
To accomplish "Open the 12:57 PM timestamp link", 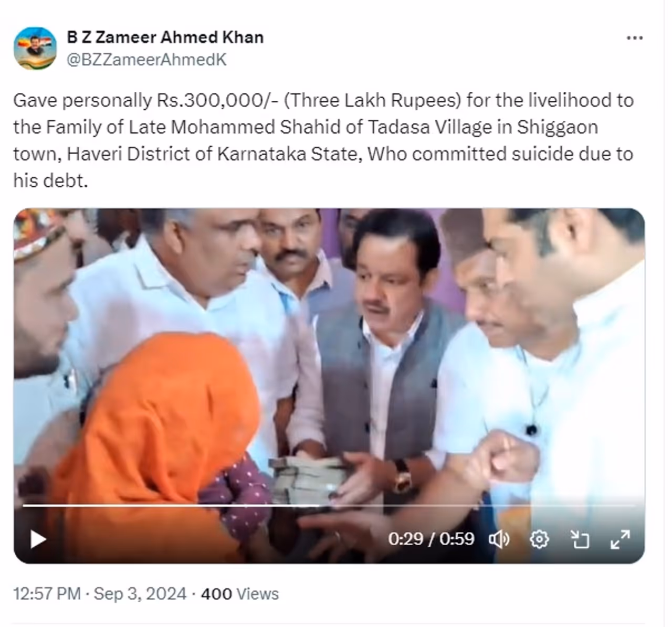I will coord(47,593).
